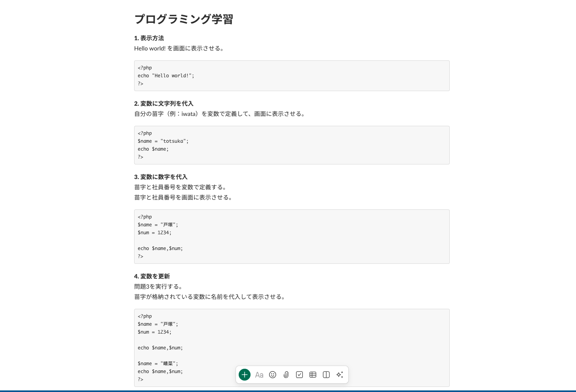Place cursor in heading 4. 変数を更新
Image resolution: width=576 pixels, height=392 pixels.
[152, 276]
